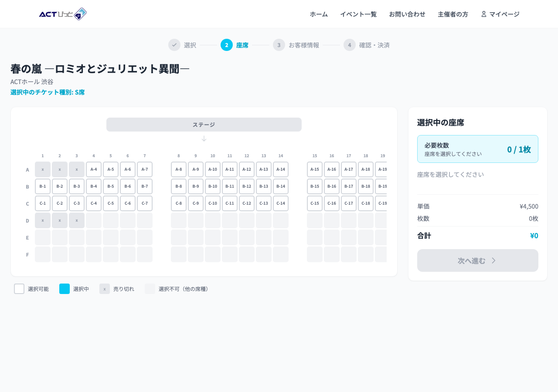This screenshot has height=392, width=558.
Task: Click the ACTぴっと logo
Action: (63, 14)
